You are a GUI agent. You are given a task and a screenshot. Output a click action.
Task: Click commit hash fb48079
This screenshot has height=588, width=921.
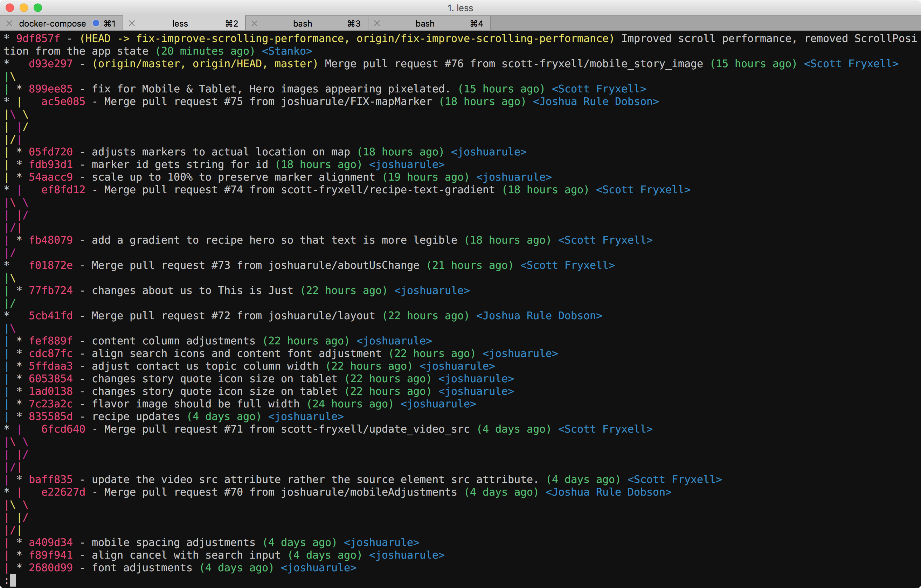50,240
